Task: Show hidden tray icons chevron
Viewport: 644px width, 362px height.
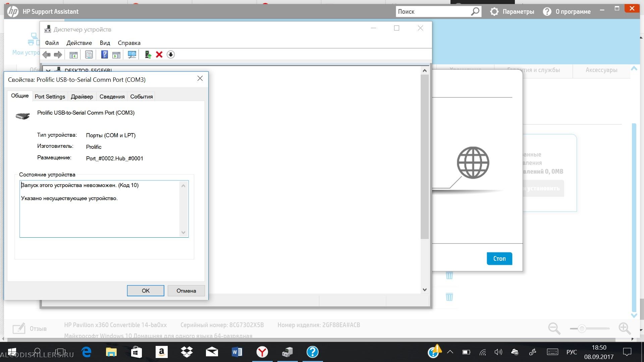Action: pyautogui.click(x=450, y=352)
